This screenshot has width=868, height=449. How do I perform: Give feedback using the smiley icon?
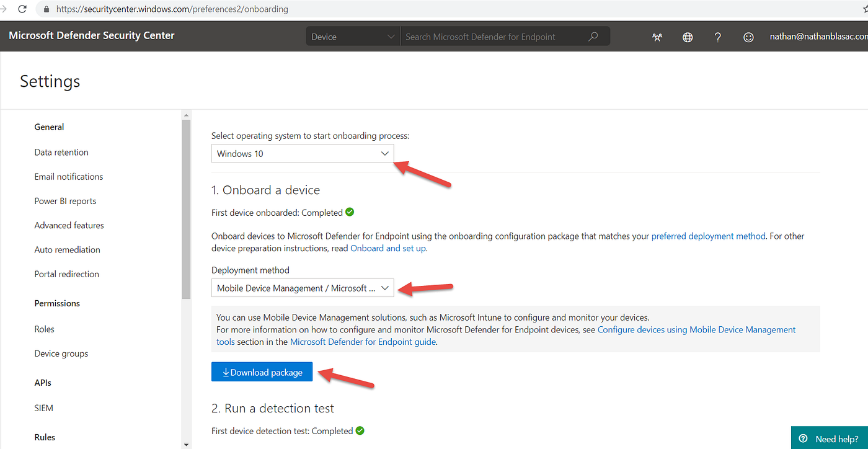748,37
